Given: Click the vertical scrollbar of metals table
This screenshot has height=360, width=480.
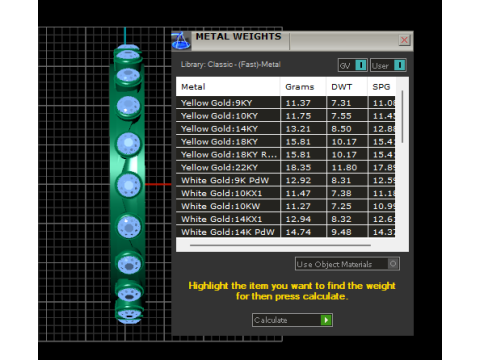Looking at the screenshot, I should [x=403, y=117].
